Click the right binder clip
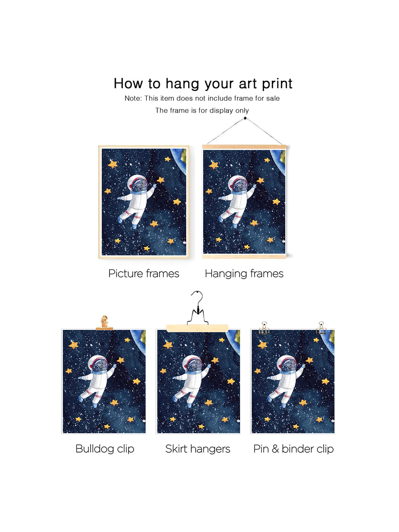Screen dimensions: 399x532 (321, 328)
